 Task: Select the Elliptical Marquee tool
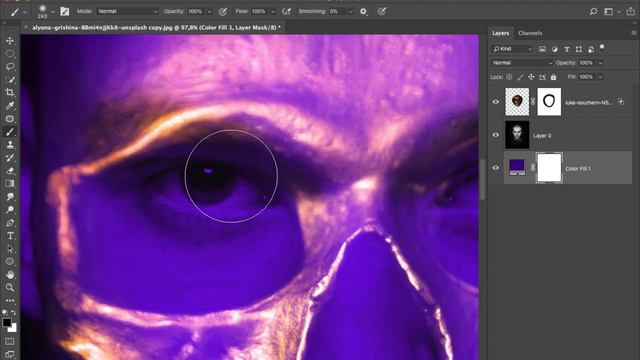point(10,53)
